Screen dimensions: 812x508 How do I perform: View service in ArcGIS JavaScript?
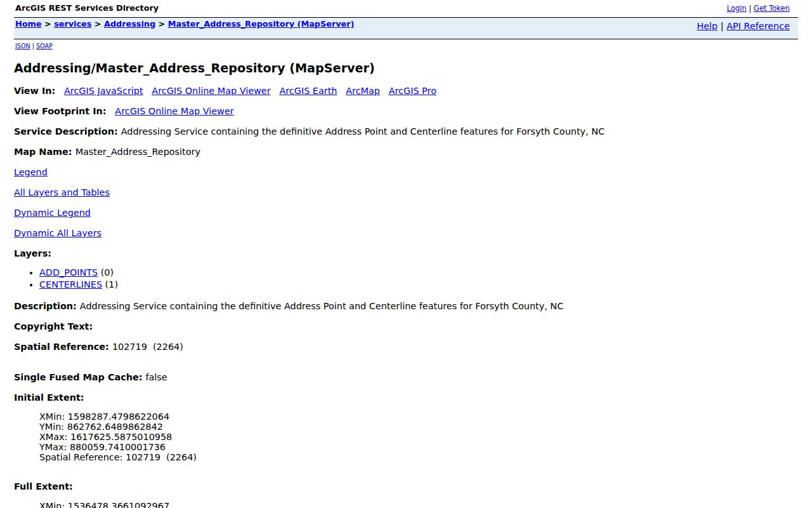[x=103, y=91]
